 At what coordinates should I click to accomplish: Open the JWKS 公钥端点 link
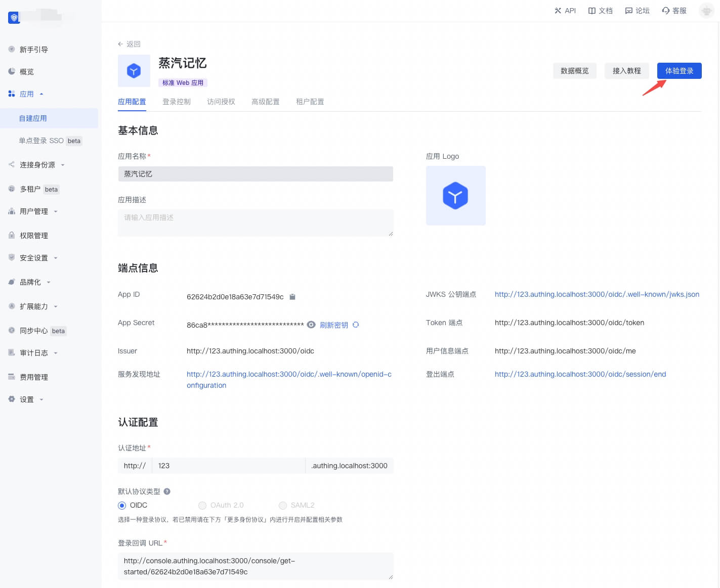597,294
